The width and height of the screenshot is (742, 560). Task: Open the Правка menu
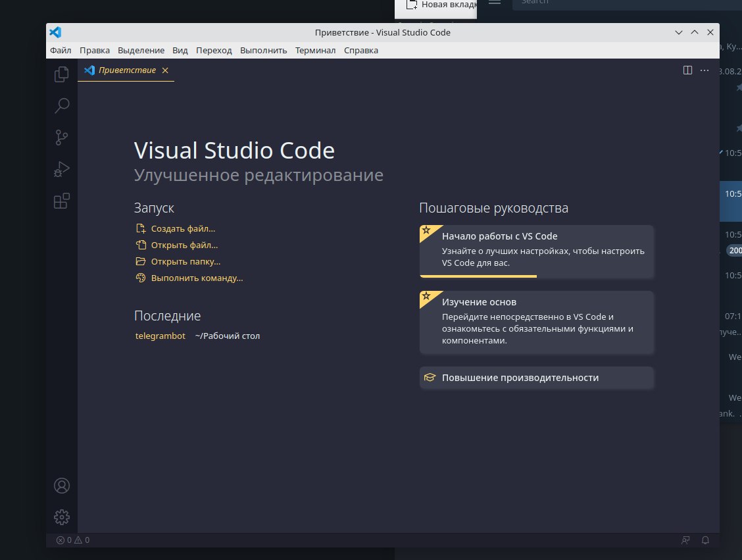(95, 50)
